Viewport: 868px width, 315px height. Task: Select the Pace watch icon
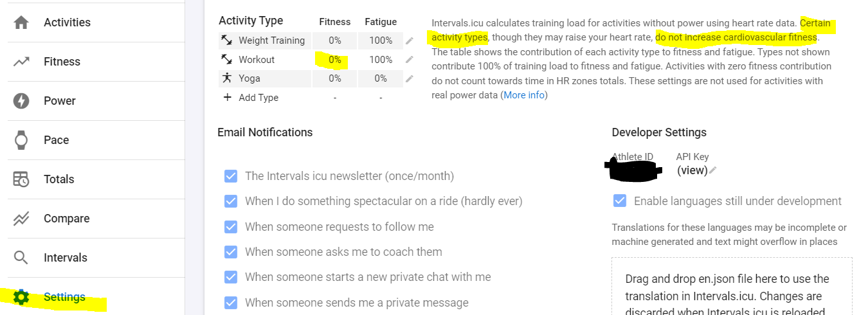click(21, 140)
